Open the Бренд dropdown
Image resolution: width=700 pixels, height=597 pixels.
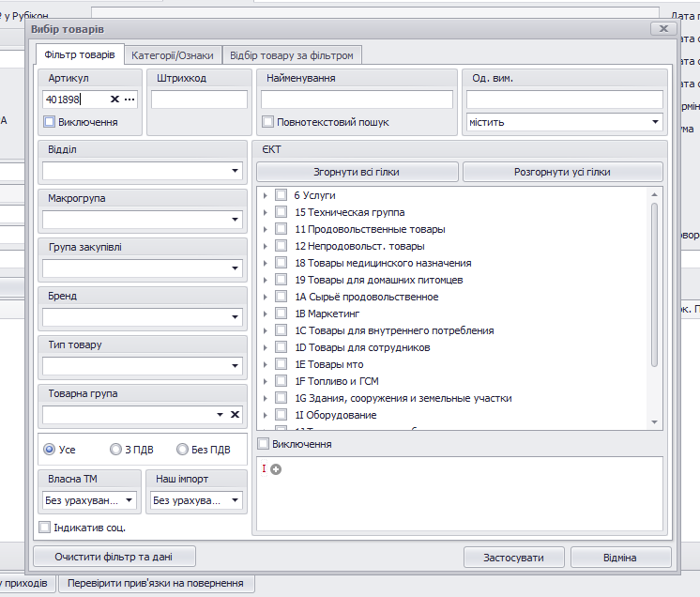(x=235, y=317)
